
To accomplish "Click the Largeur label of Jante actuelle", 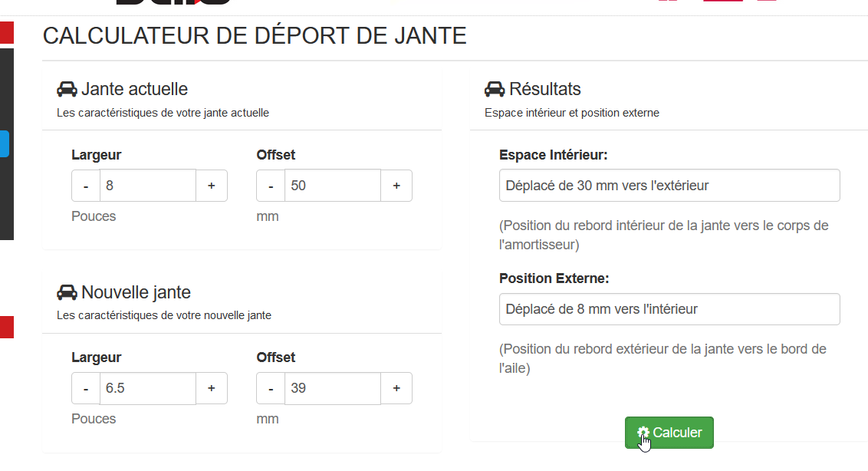I will coord(97,155).
